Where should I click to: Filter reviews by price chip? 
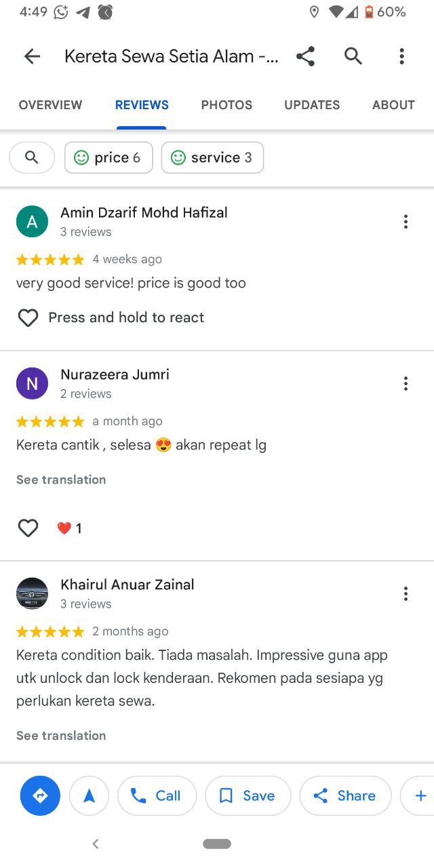point(108,157)
